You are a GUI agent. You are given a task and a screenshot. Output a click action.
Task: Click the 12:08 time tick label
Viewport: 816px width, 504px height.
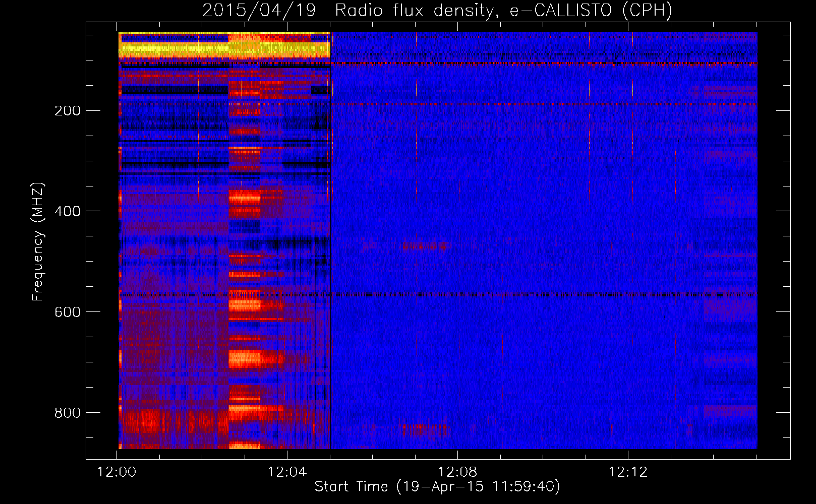click(x=457, y=472)
